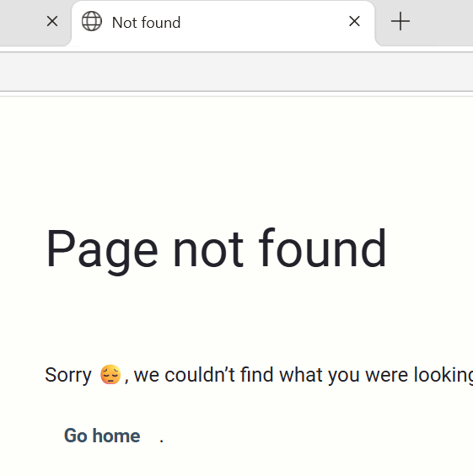The width and height of the screenshot is (473, 476).
Task: Close the inactive tab on the left
Action: pos(52,21)
